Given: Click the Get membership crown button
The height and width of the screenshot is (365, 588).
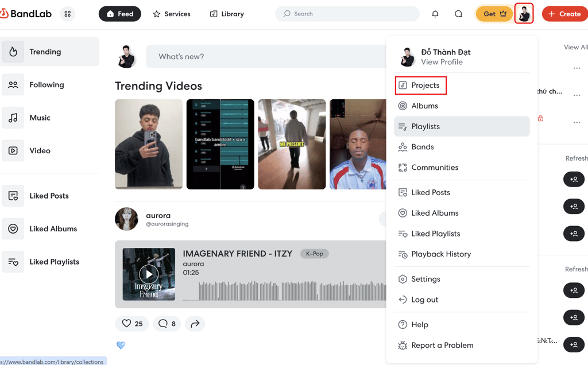Looking at the screenshot, I should pos(494,14).
